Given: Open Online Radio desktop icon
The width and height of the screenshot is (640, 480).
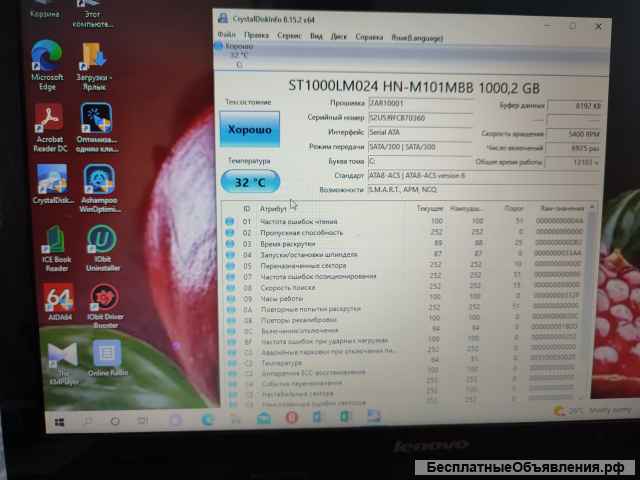Looking at the screenshot, I should pos(108,358).
